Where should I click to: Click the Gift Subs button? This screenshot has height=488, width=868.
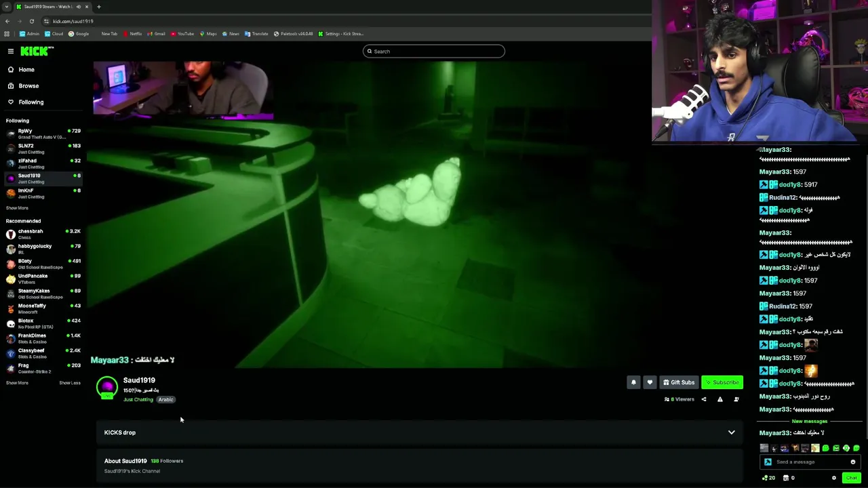[679, 382]
